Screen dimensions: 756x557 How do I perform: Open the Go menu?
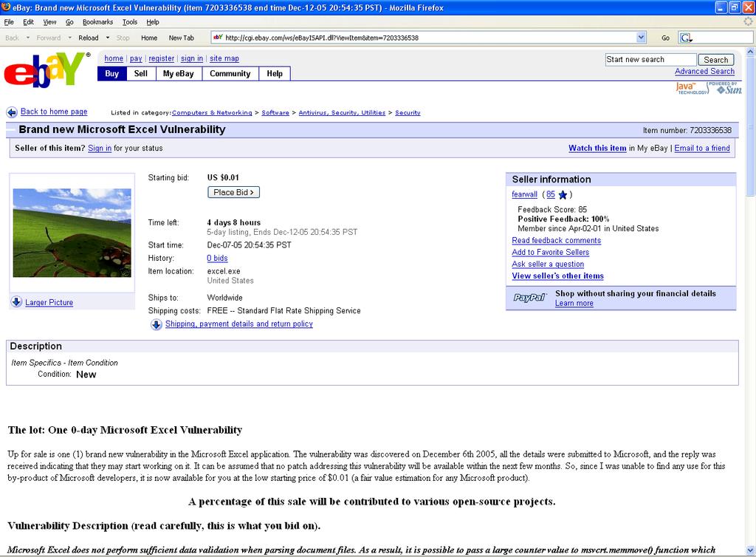point(69,21)
